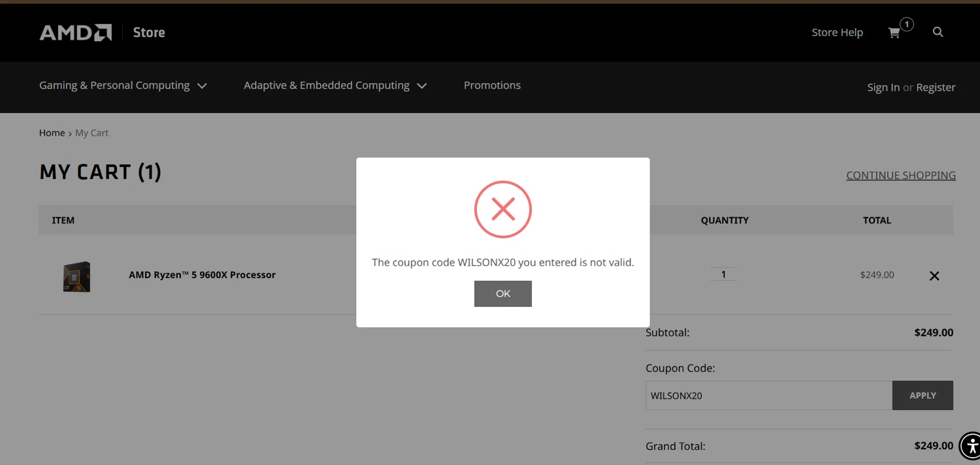The height and width of the screenshot is (465, 980).
Task: Click the ITEM column header
Action: [63, 220]
